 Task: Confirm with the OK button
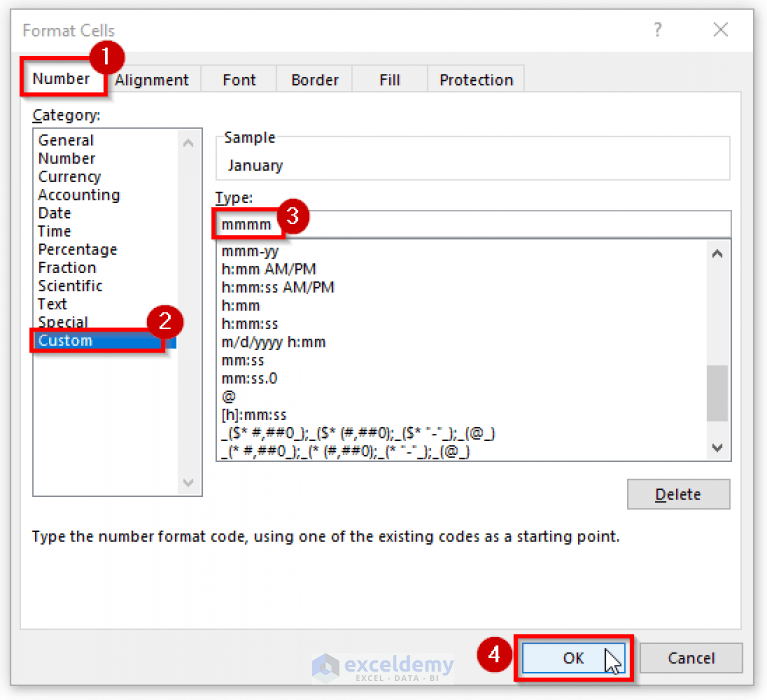coord(573,658)
